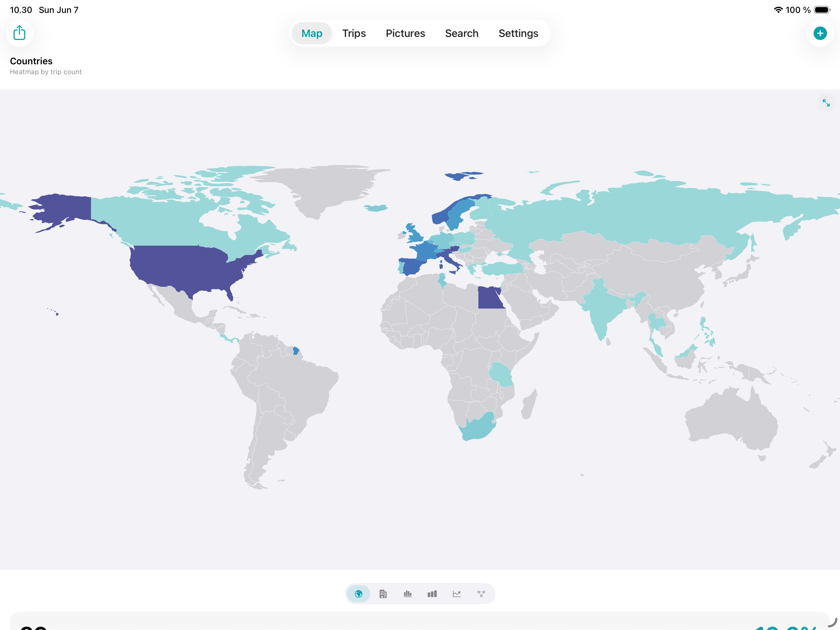The image size is (840, 630).
Task: Select the globe countries view icon
Action: [x=358, y=593]
